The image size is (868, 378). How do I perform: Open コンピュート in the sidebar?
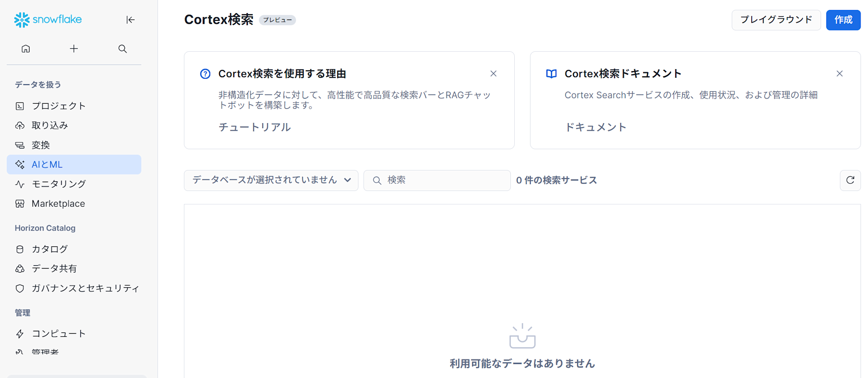(x=74, y=334)
